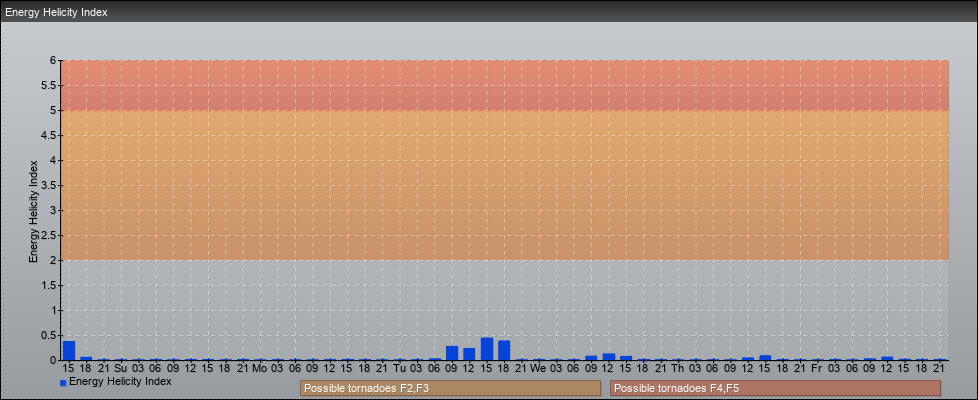Click the vertical Energy Helicity Index axis title

(x=34, y=211)
